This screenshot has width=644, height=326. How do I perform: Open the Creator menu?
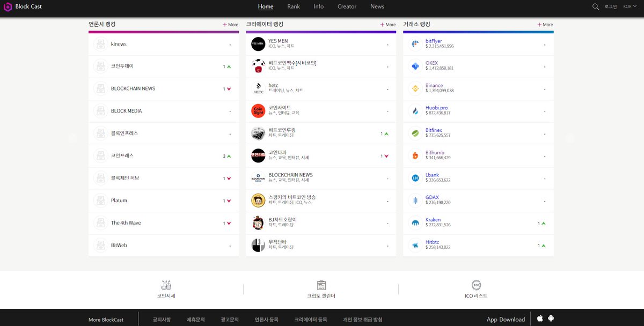pos(347,6)
